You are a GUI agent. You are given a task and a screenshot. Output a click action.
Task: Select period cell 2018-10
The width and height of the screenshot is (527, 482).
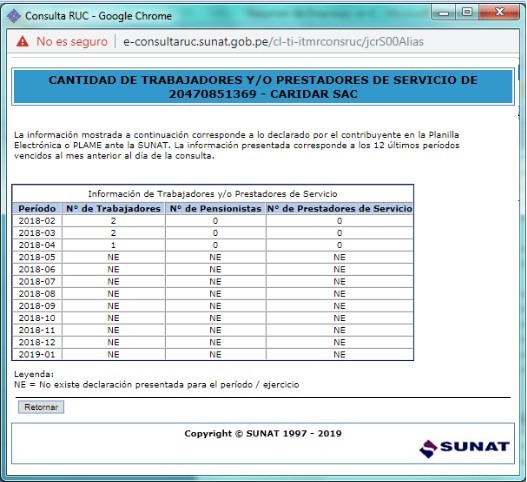[37, 318]
